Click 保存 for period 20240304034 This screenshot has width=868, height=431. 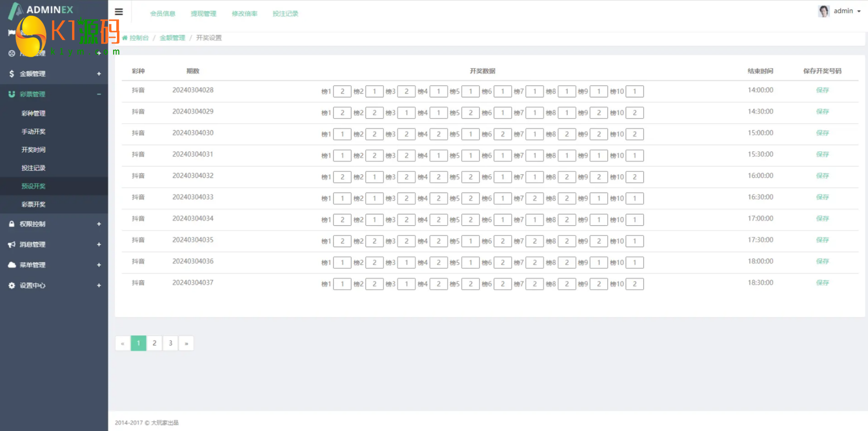tap(822, 219)
